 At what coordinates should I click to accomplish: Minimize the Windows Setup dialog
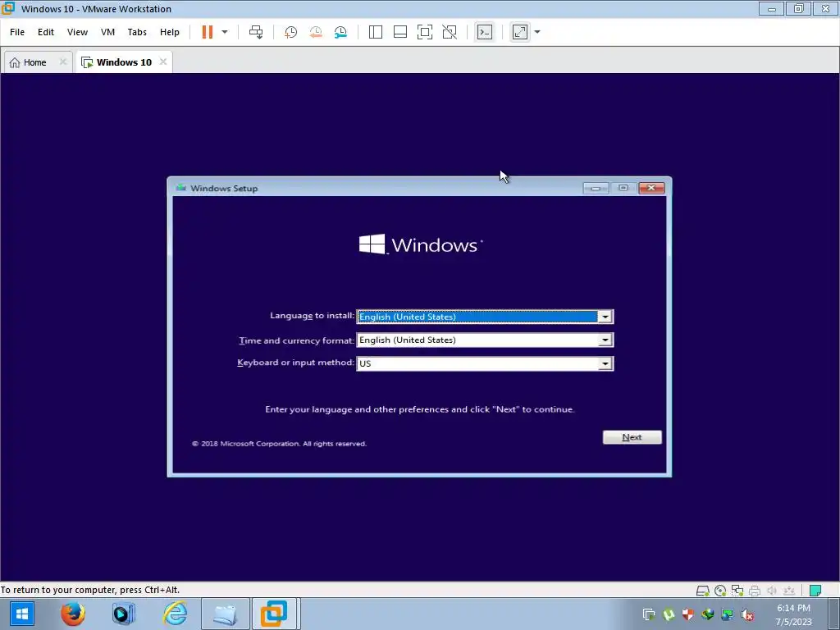coord(596,188)
